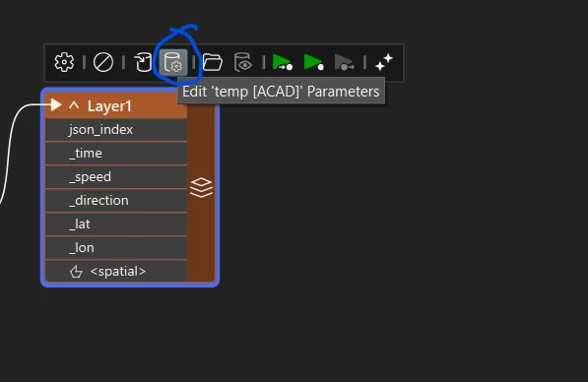This screenshot has height=382, width=588.
Task: Click the stacked layers icon on Layer1
Action: pyautogui.click(x=201, y=187)
